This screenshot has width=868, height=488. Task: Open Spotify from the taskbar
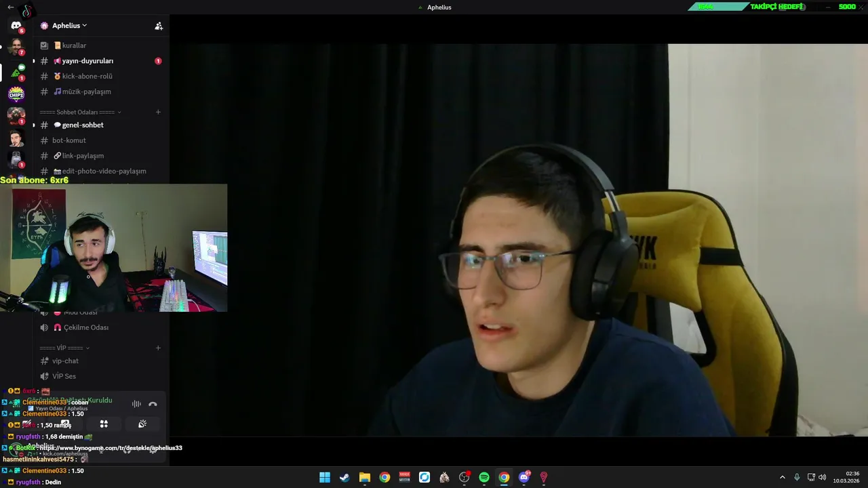[x=484, y=477]
